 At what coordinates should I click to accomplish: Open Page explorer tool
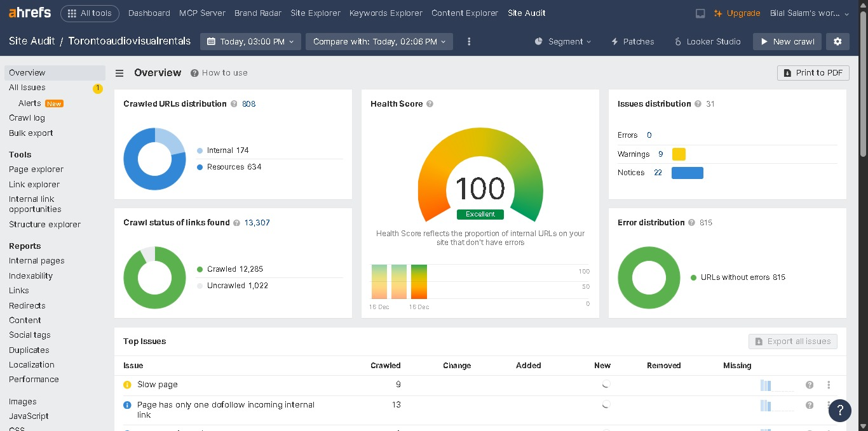pos(36,169)
